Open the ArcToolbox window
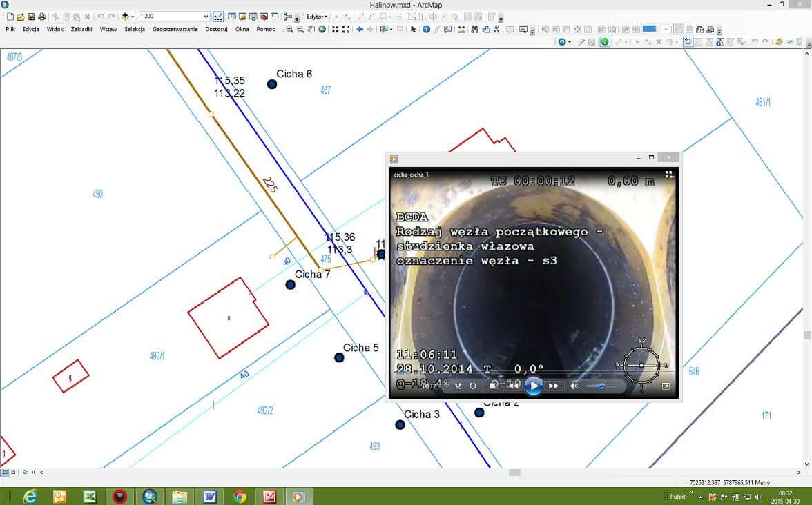Image resolution: width=812 pixels, height=505 pixels. (264, 17)
